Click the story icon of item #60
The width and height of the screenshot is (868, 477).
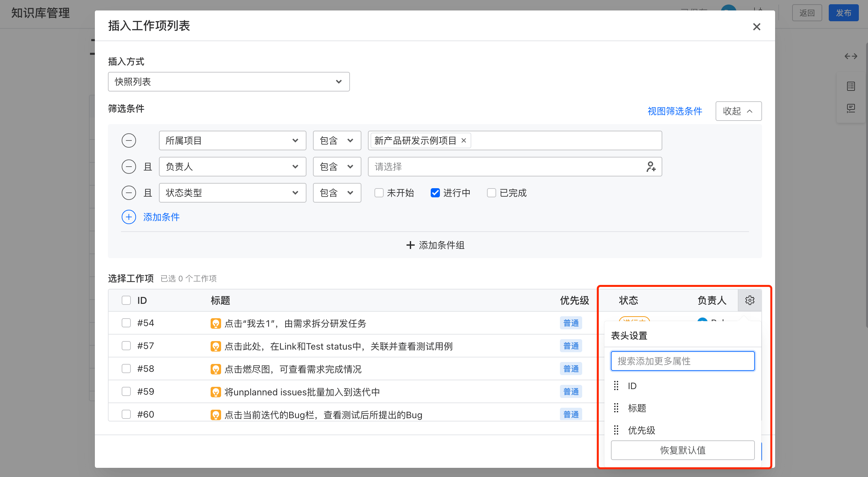click(x=216, y=414)
